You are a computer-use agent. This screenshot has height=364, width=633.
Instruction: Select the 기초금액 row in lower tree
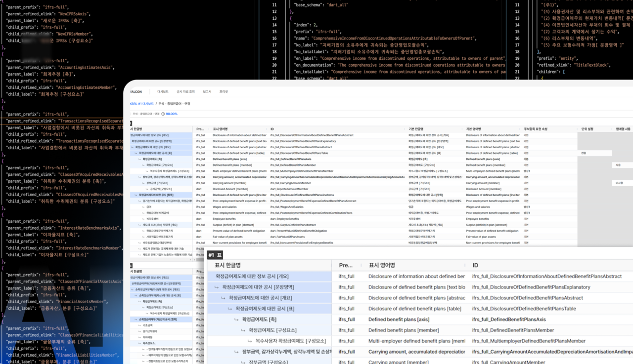click(x=161, y=325)
